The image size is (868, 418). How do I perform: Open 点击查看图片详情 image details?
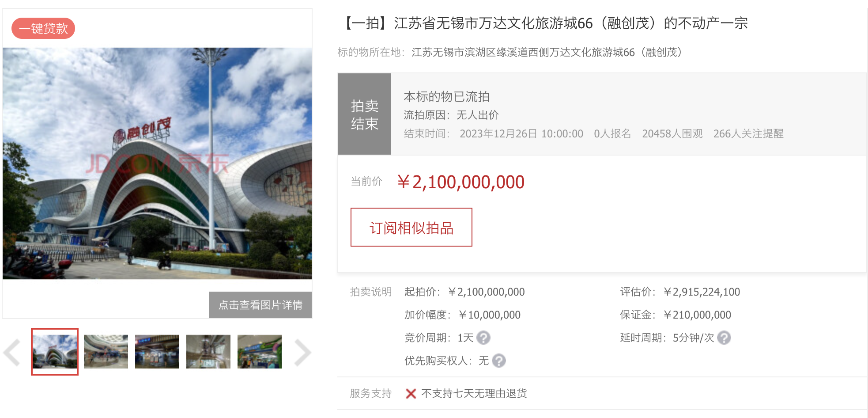point(260,305)
